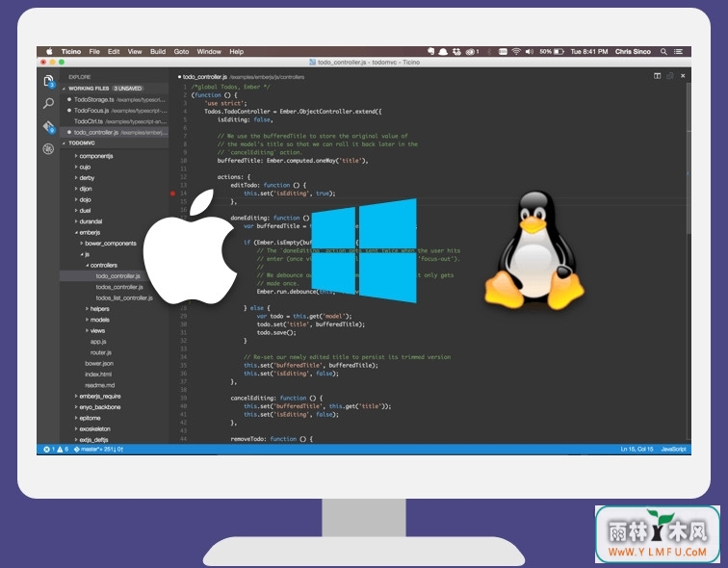Click the battery 50% indicator
This screenshot has height=568, width=728.
point(552,52)
